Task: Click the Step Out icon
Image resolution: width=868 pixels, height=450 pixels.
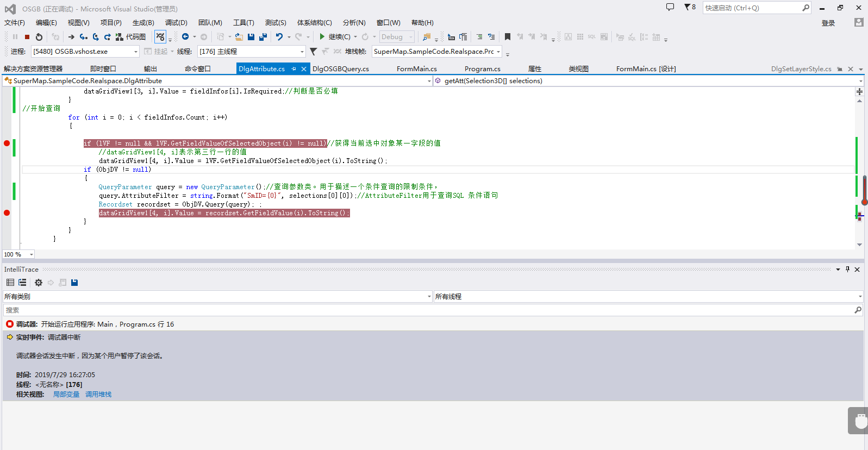Action: point(108,37)
